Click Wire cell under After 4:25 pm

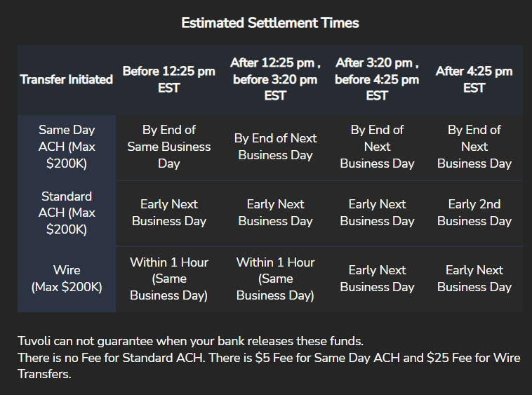474,279
